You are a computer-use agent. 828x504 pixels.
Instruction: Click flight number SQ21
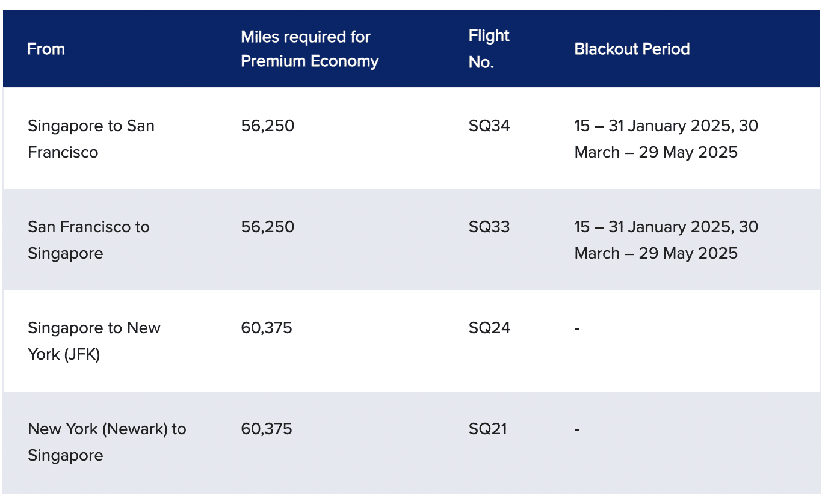[x=488, y=429]
